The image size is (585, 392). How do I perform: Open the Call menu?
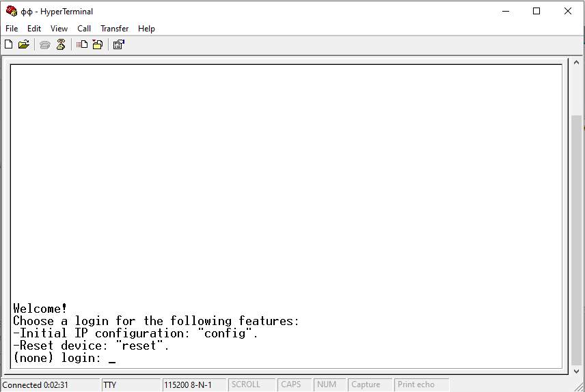click(x=84, y=29)
